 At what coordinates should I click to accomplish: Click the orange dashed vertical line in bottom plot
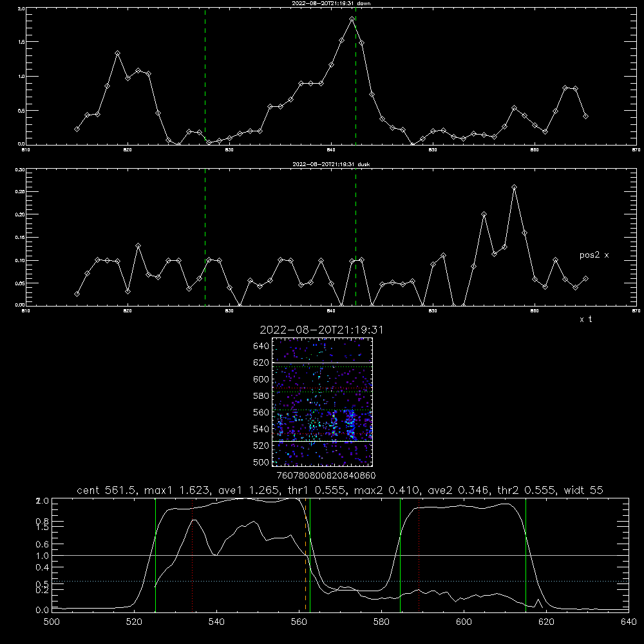coord(305,554)
